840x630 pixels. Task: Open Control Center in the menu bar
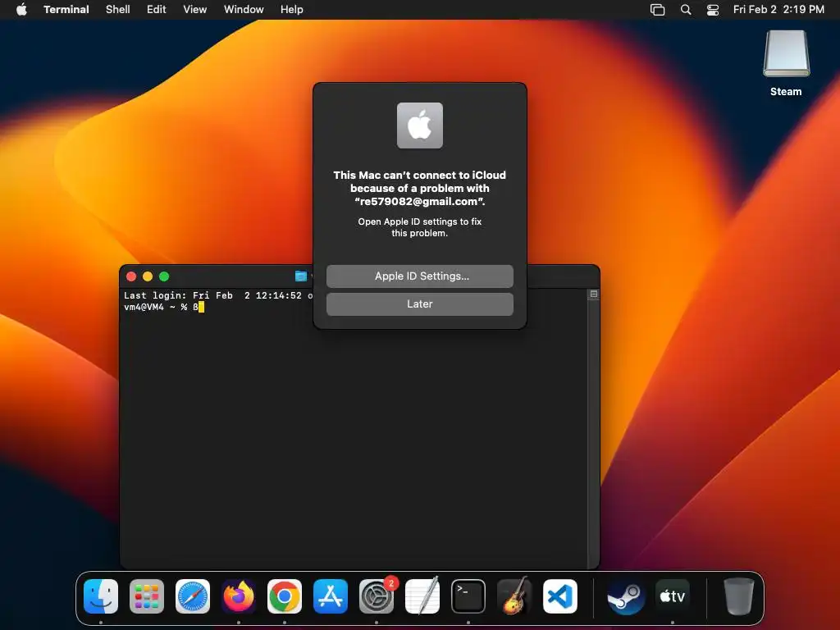pyautogui.click(x=713, y=9)
